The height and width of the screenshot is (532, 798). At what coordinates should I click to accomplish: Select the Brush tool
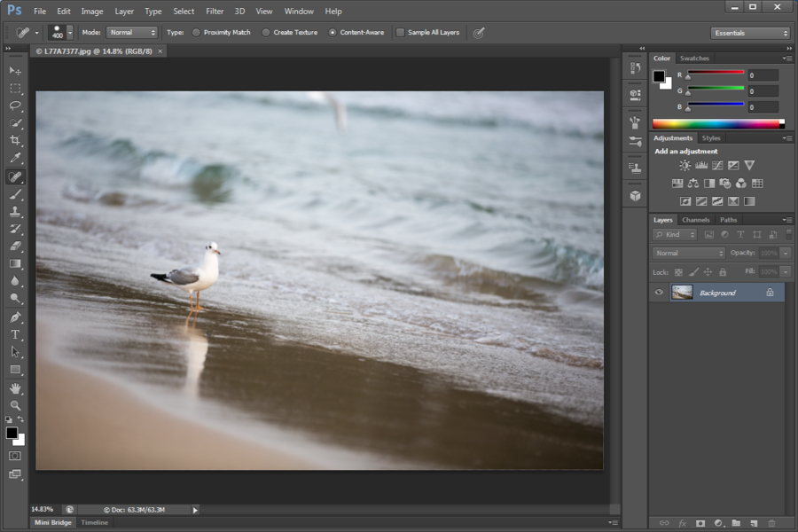pyautogui.click(x=15, y=194)
